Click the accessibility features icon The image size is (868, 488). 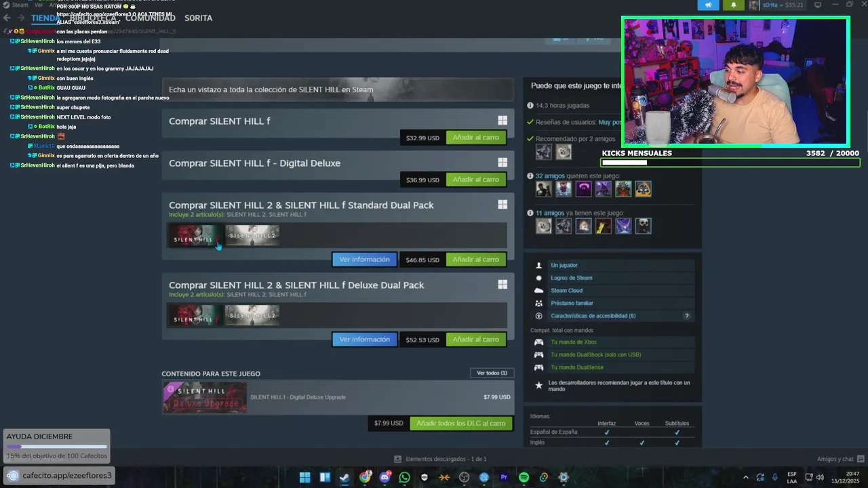click(x=539, y=316)
